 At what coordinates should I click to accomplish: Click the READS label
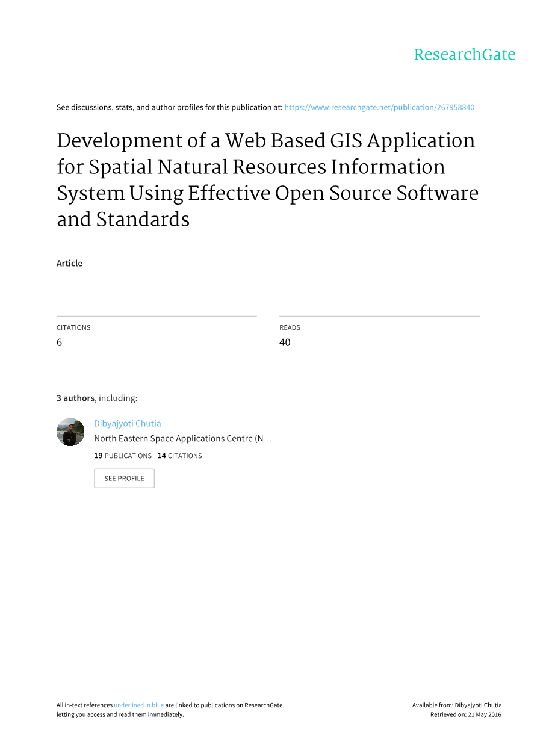pos(290,327)
